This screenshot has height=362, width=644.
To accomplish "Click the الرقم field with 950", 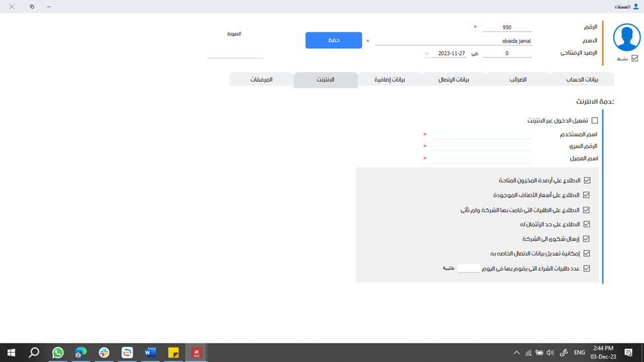I will pyautogui.click(x=507, y=28).
